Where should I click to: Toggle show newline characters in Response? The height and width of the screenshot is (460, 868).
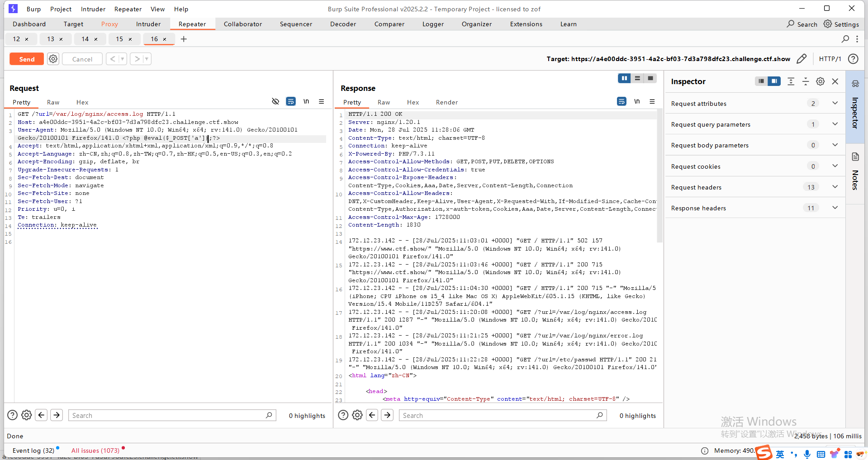coord(637,101)
